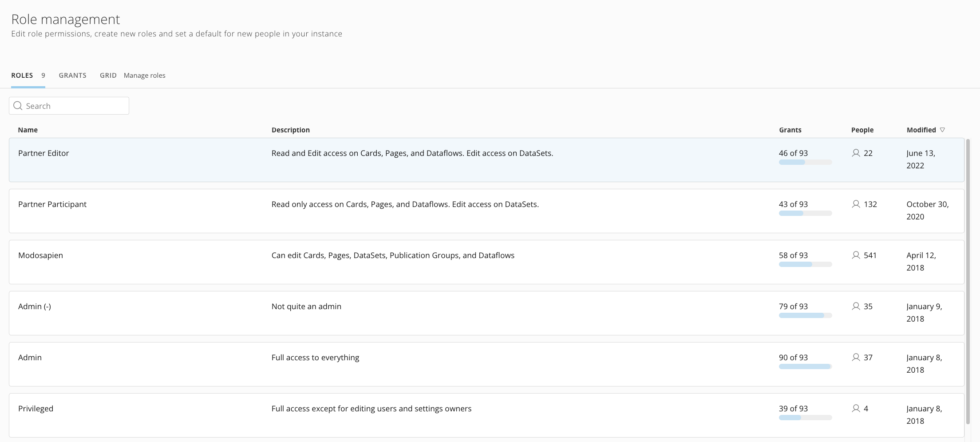Open the GRID tab
The height and width of the screenshot is (442, 980).
pos(108,75)
